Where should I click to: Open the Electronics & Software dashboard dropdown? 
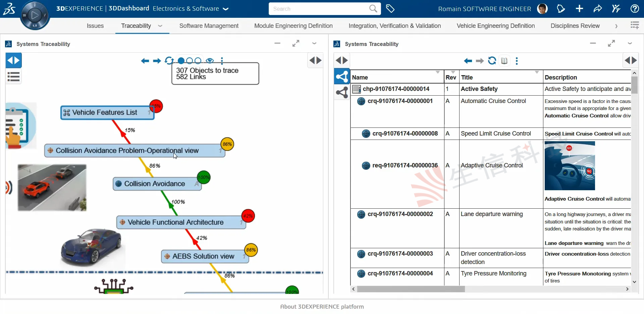point(226,9)
